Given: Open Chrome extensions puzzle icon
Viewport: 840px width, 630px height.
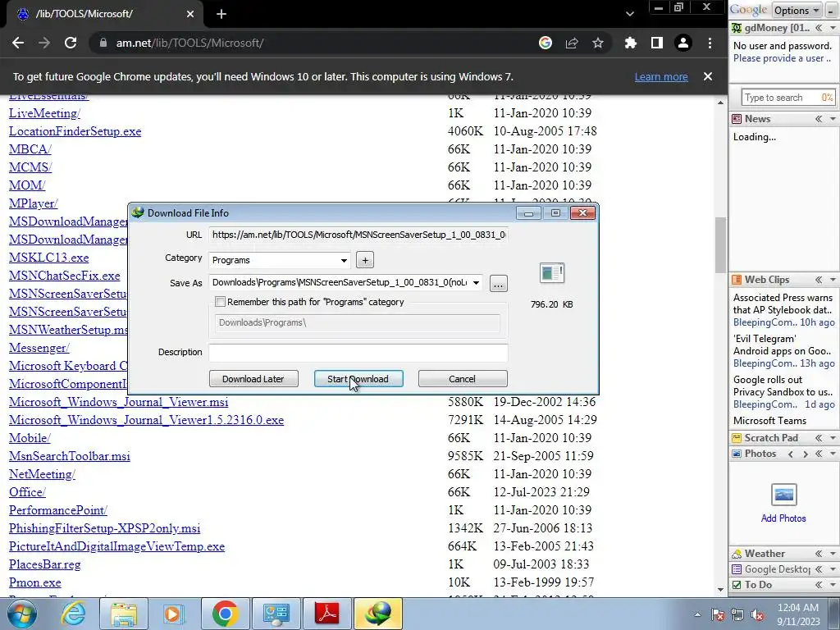Looking at the screenshot, I should 631,43.
